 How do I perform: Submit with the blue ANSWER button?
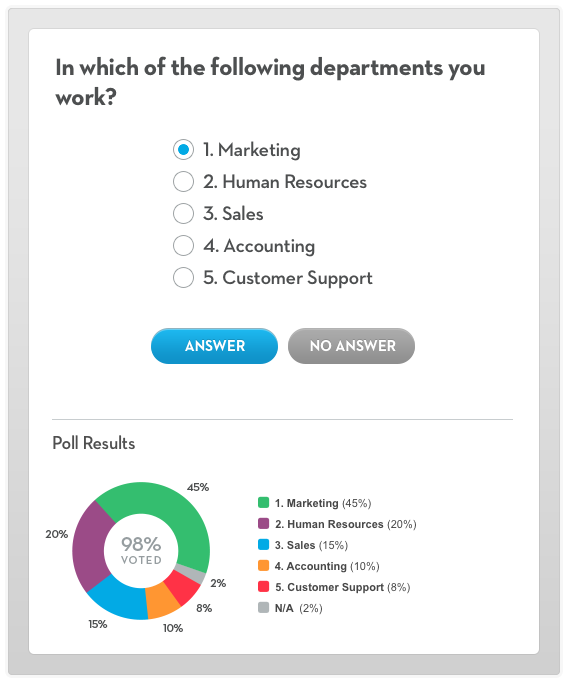pos(214,346)
